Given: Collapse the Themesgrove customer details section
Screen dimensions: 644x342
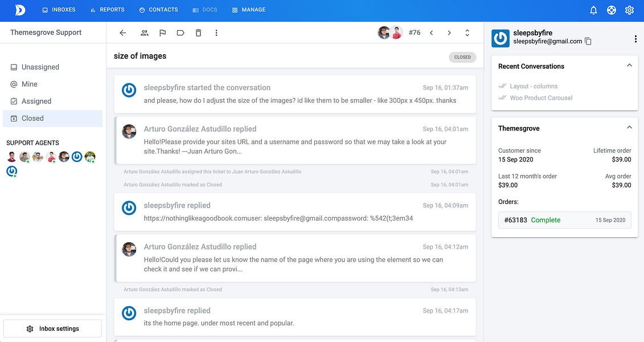Looking at the screenshot, I should [x=629, y=127].
